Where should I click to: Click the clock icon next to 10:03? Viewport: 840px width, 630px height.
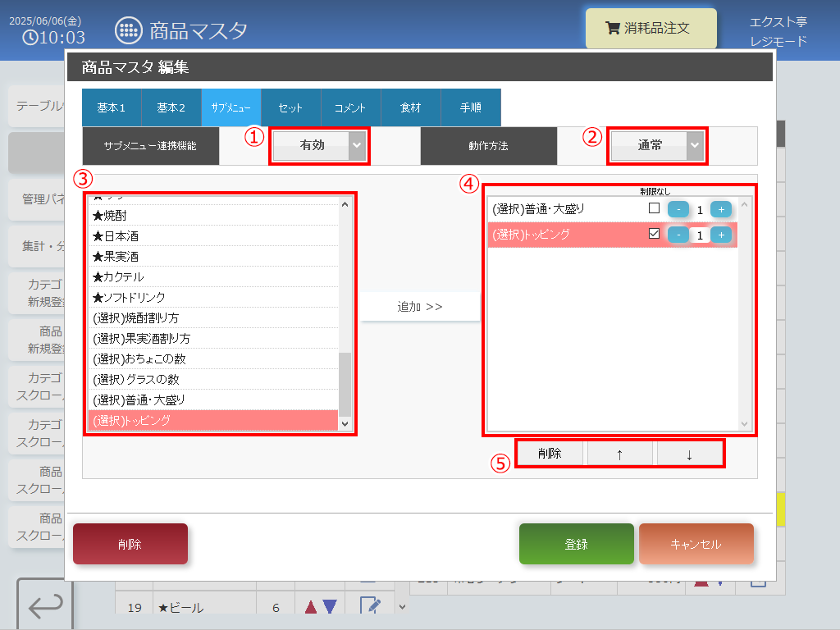point(30,38)
